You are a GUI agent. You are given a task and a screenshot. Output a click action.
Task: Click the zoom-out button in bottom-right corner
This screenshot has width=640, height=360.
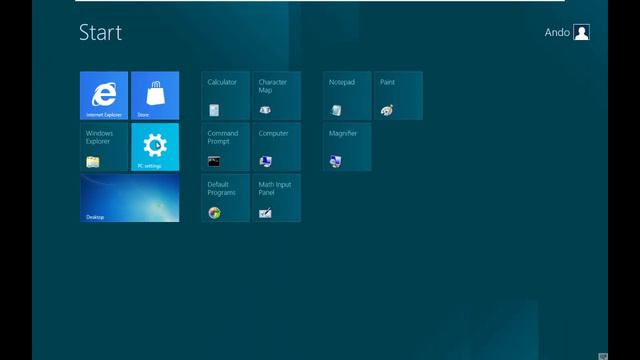[603, 356]
